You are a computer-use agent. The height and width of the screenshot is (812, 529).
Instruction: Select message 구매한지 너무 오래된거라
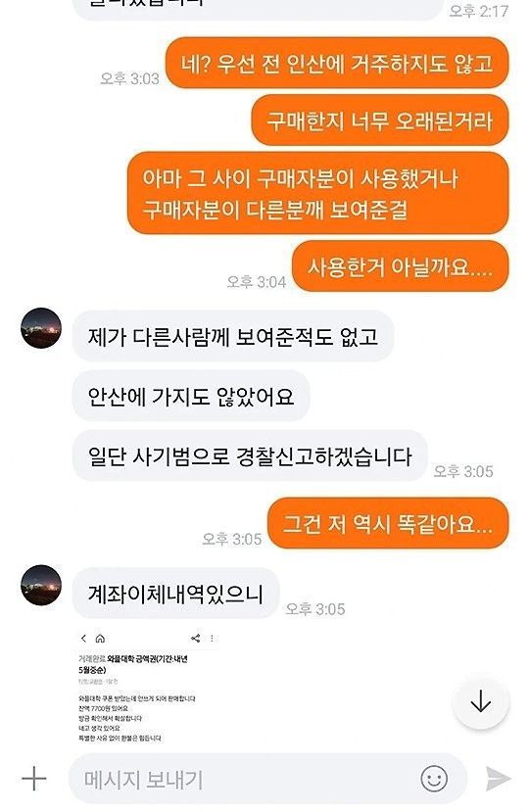[x=380, y=120]
